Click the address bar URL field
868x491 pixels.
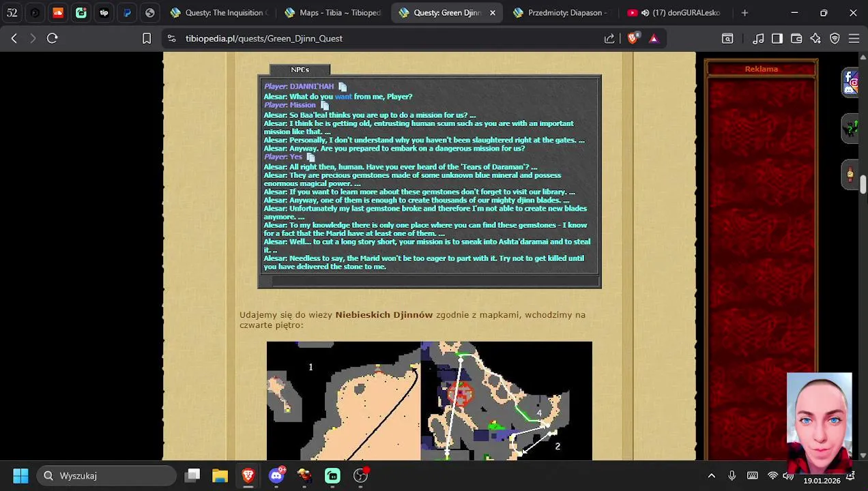tap(382, 39)
